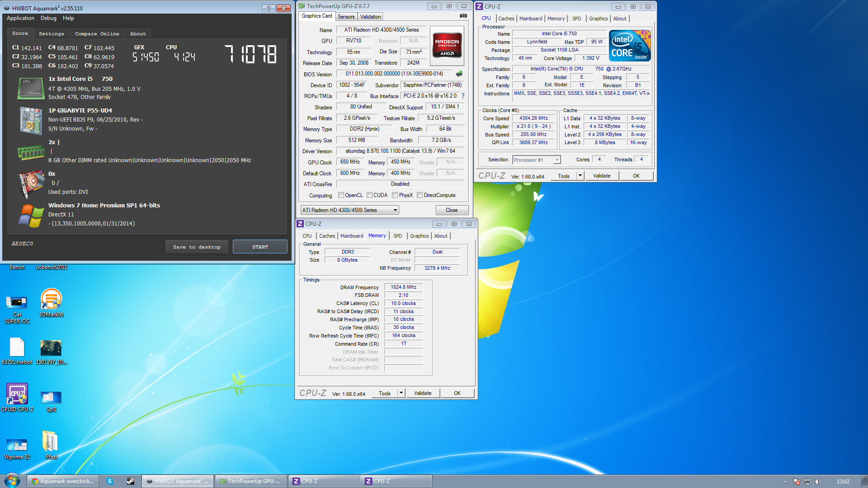Click the DRAM Frequency value field

tap(403, 287)
